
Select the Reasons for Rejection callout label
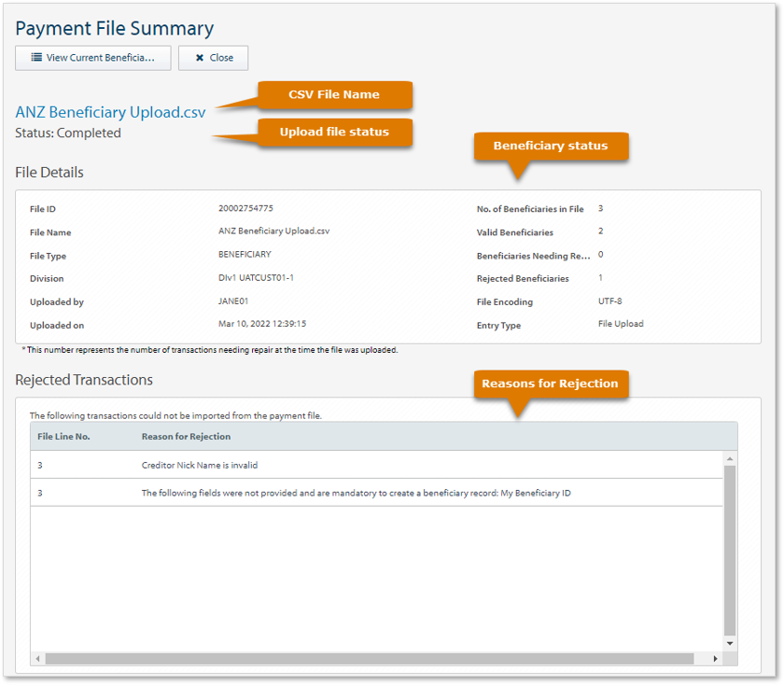[551, 384]
